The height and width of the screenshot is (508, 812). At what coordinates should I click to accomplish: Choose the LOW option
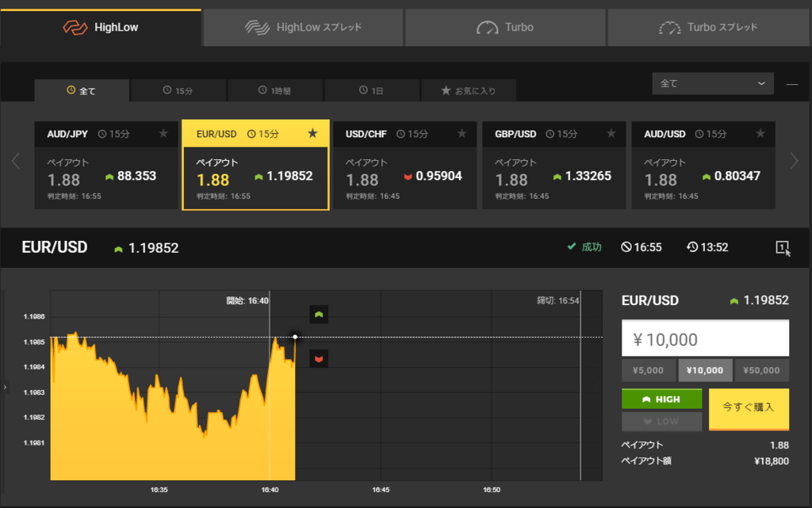662,422
